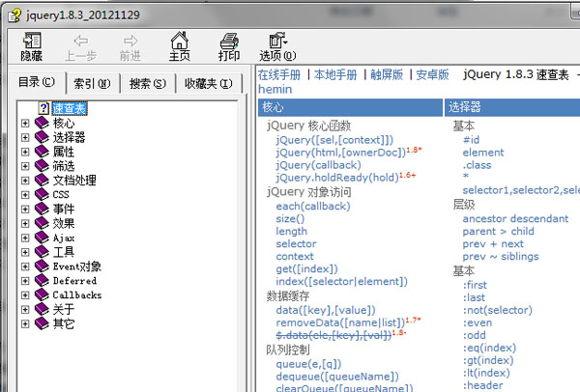Expand the Callbacks tree node
This screenshot has width=580, height=392.
pyautogui.click(x=26, y=294)
